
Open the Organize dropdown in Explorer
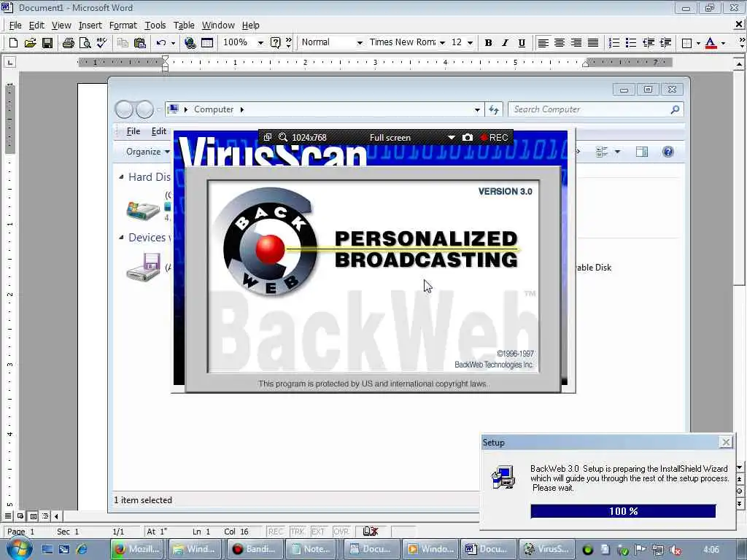(x=147, y=152)
